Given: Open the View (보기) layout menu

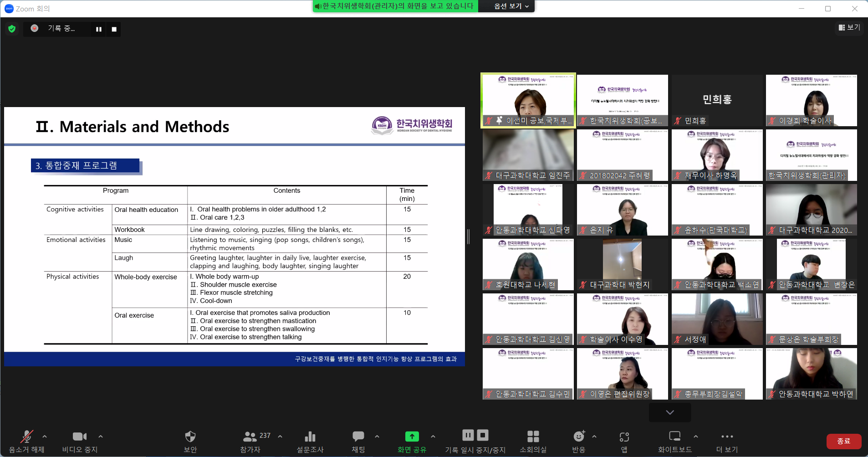Looking at the screenshot, I should tap(849, 27).
